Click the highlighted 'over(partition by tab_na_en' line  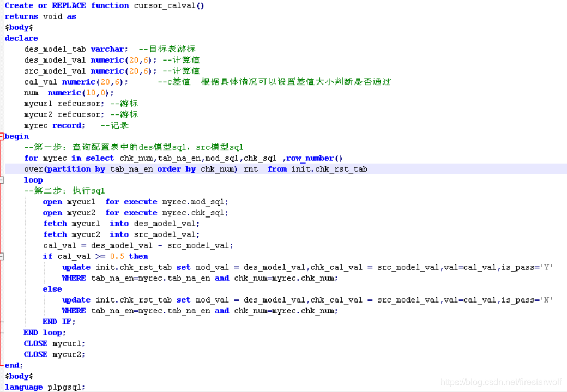pyautogui.click(x=196, y=169)
